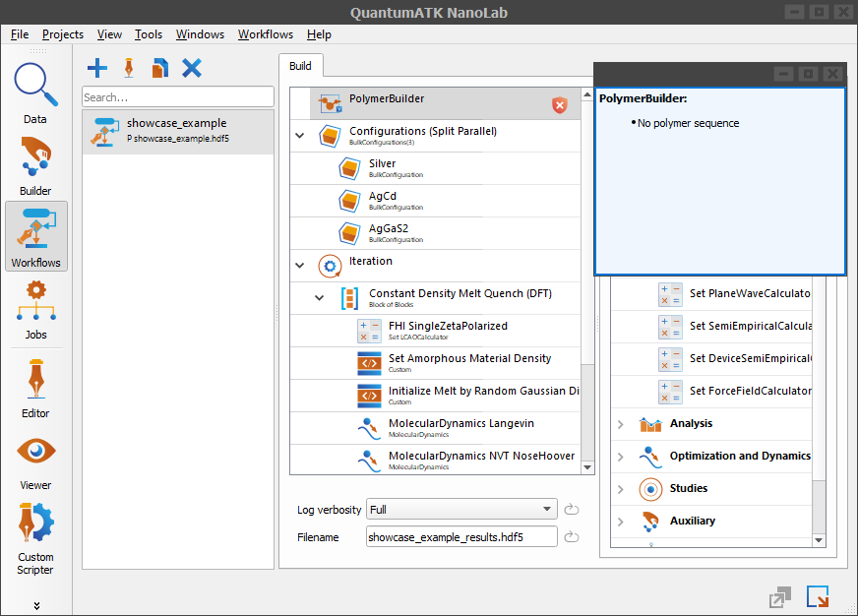Open the Builder tool
The image size is (858, 616).
[35, 165]
